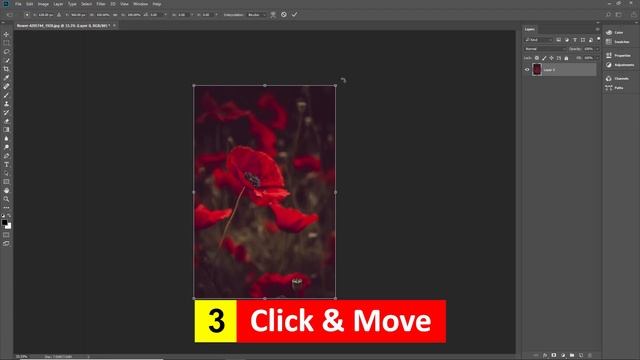Toggle lock all padlock icon
The height and width of the screenshot is (360, 640).
[566, 58]
